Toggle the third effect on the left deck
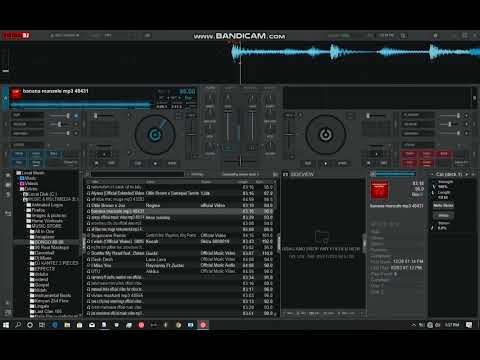Image resolution: width=480 pixels, height=360 pixels. (76, 133)
